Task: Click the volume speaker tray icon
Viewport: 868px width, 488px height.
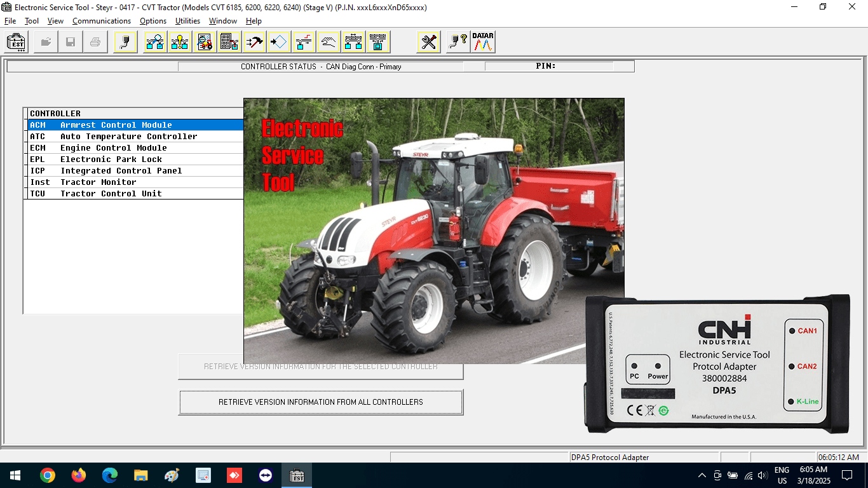Action: point(764,475)
